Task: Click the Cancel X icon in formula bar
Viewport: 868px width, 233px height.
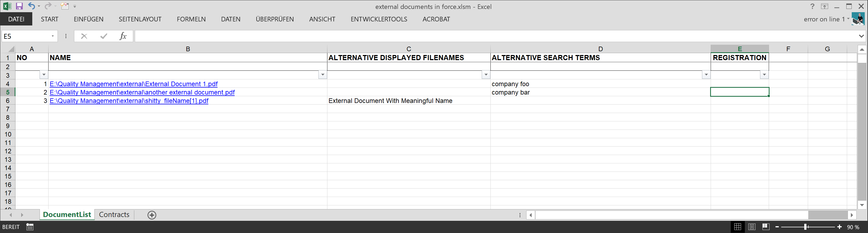Action: 84,36
